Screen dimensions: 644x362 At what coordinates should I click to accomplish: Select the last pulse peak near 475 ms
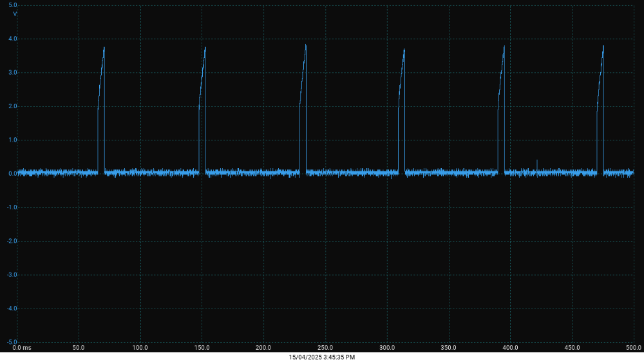coord(603,46)
